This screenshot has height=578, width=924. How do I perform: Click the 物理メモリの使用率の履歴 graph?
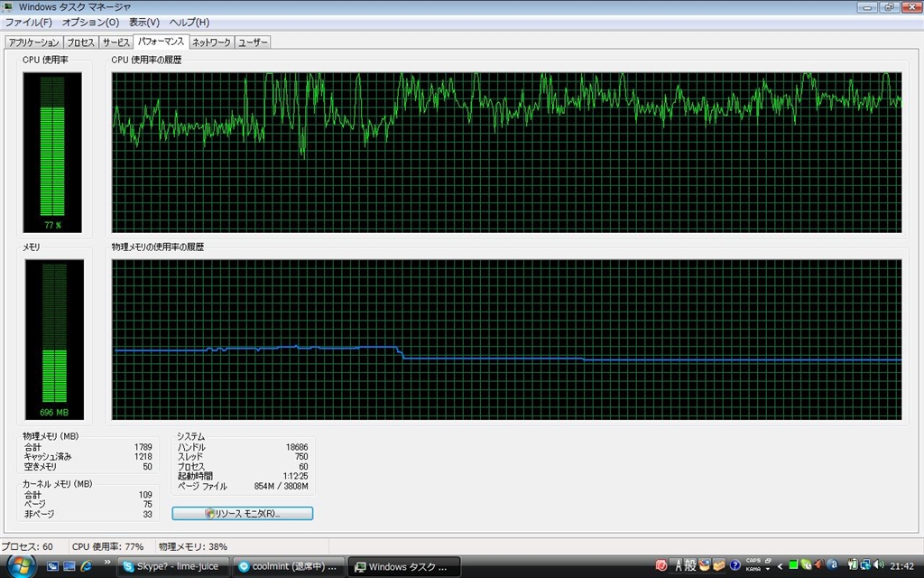(507, 340)
